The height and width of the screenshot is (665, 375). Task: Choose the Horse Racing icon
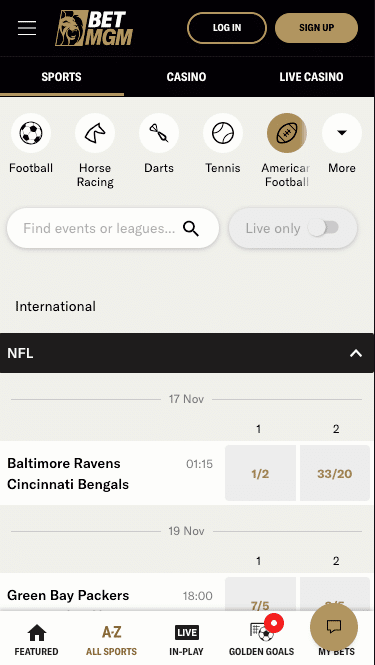pyautogui.click(x=95, y=133)
